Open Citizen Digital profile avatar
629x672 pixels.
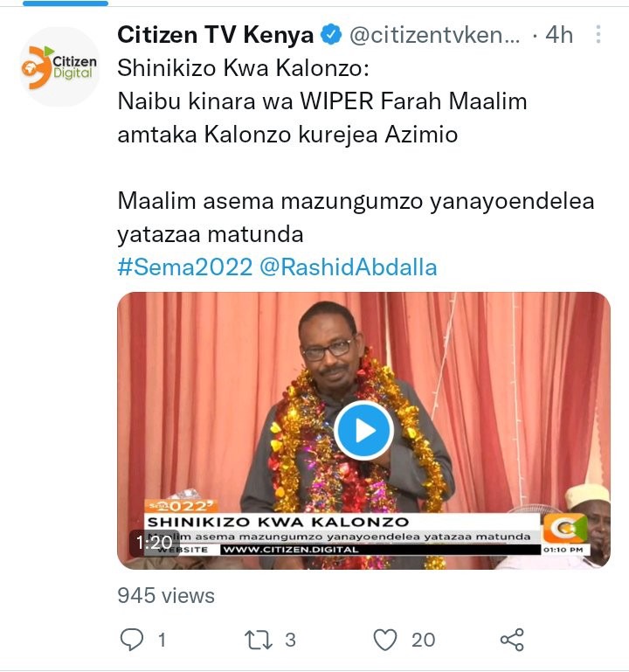click(59, 67)
